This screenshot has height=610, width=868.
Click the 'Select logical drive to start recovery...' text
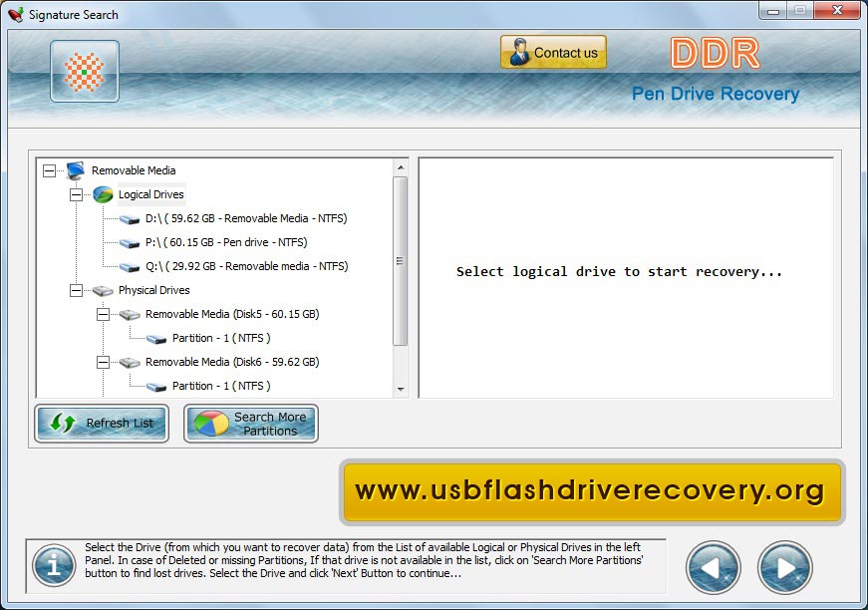pos(619,272)
